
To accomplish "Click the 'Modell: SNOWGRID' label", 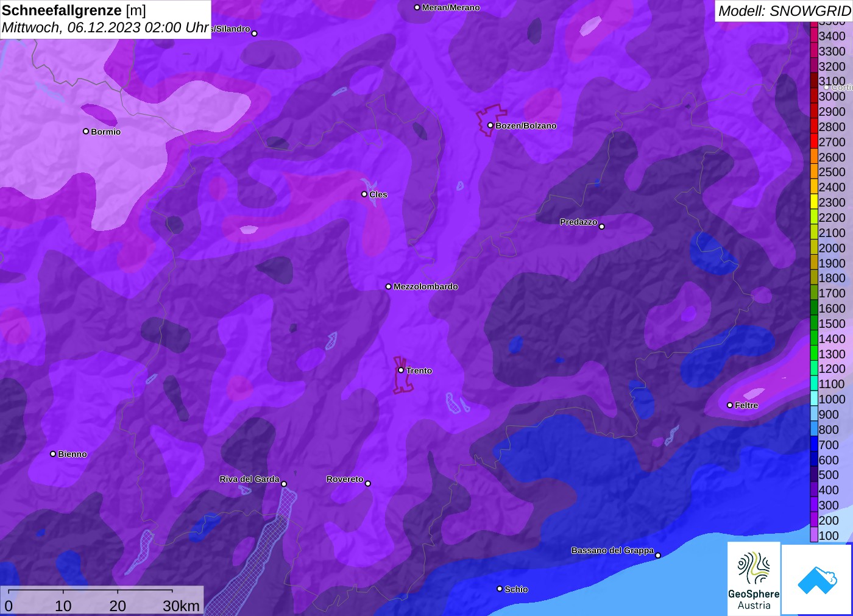I will click(x=784, y=11).
